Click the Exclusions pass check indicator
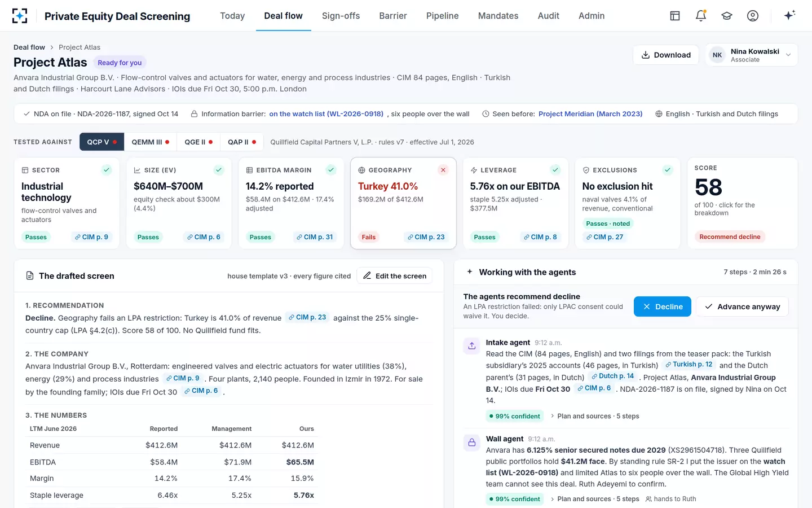The width and height of the screenshot is (812, 508). click(668, 170)
